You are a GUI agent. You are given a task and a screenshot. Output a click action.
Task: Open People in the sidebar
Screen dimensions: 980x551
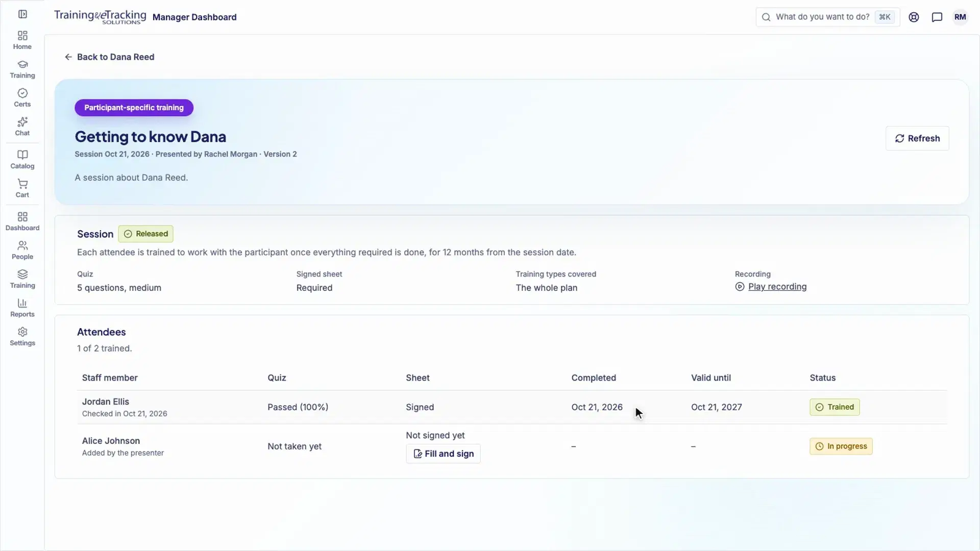click(x=22, y=251)
